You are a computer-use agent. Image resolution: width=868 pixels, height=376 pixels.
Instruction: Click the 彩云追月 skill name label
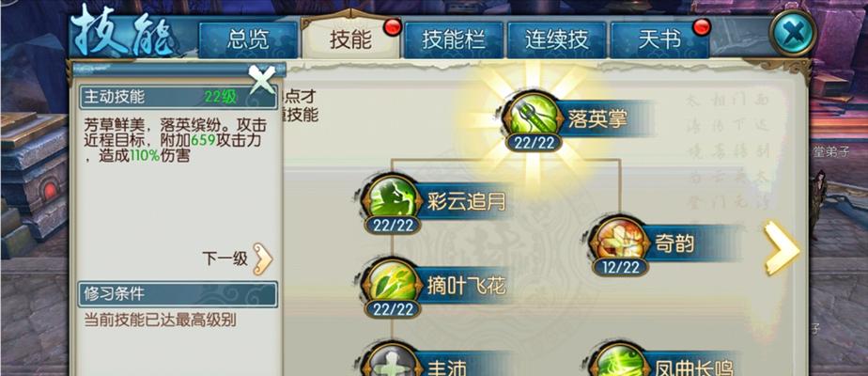pyautogui.click(x=467, y=201)
